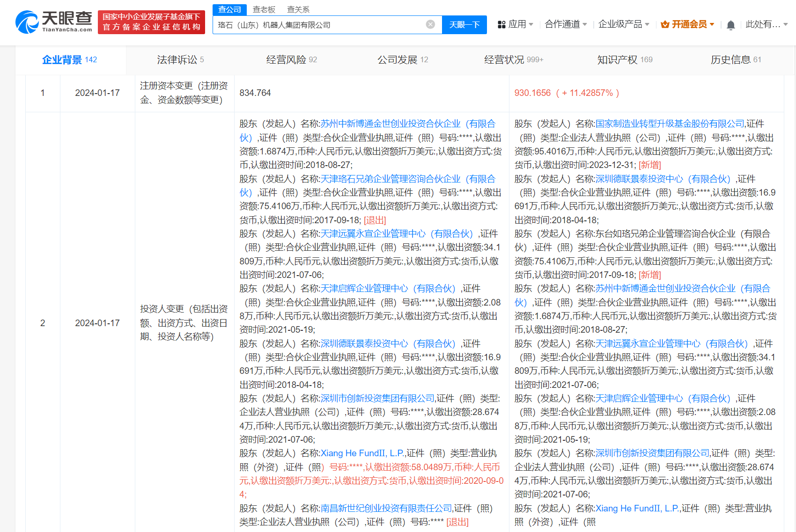Screen dimensions: 796x532
Task: Select the 930.1656 after-change value
Action: click(x=533, y=93)
